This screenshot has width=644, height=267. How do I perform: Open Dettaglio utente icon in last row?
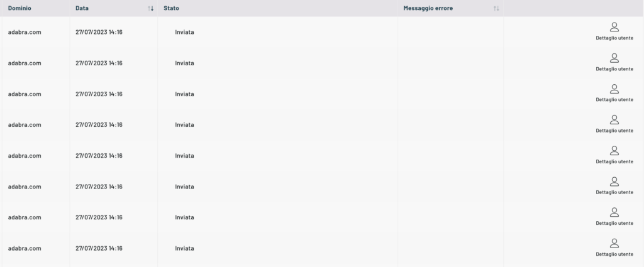pos(614,243)
